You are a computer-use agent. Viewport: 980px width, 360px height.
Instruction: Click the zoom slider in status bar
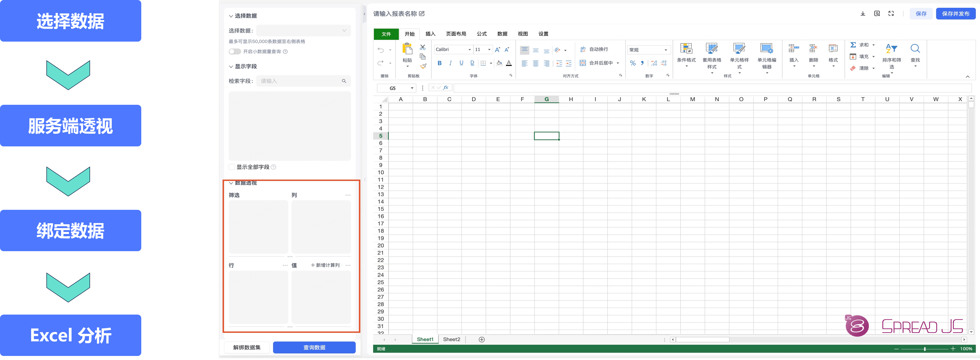(924, 349)
